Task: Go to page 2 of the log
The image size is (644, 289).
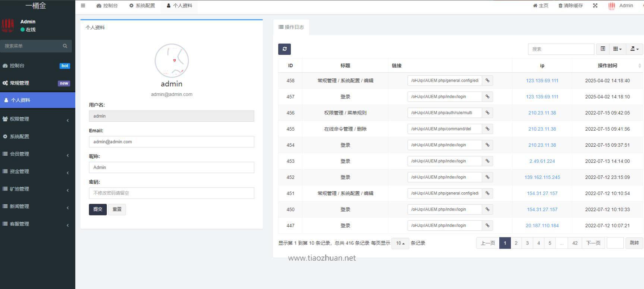Action: point(516,243)
